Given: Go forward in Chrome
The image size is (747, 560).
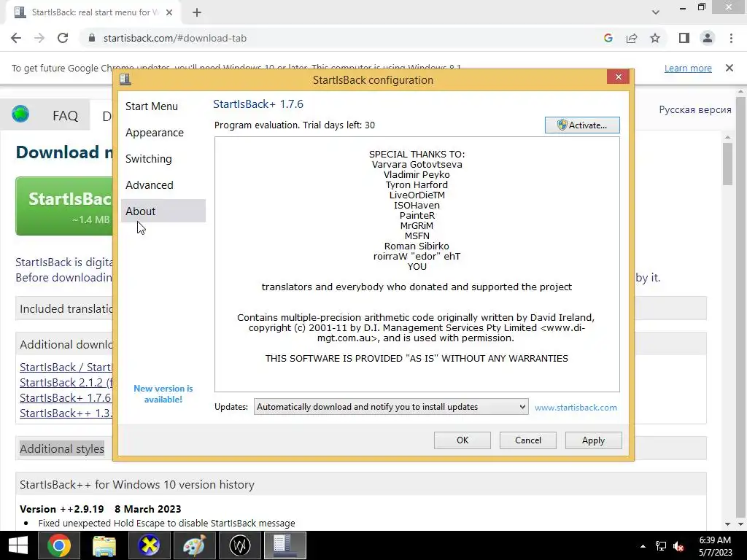Looking at the screenshot, I should pyautogui.click(x=39, y=38).
